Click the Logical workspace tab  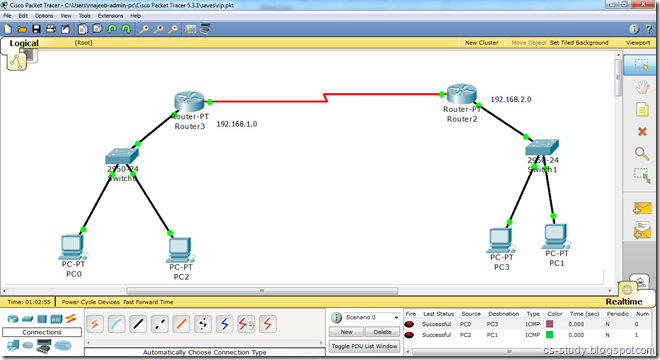[24, 43]
